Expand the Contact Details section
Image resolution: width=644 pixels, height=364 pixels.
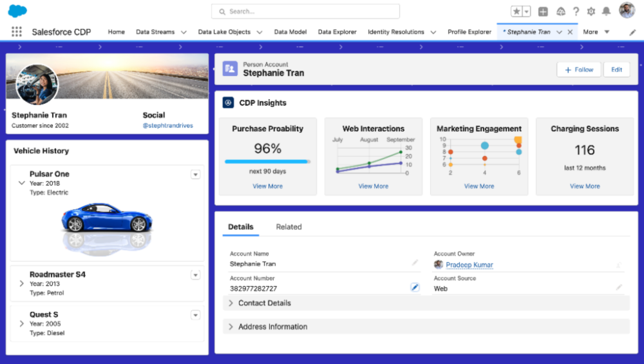[231, 303]
